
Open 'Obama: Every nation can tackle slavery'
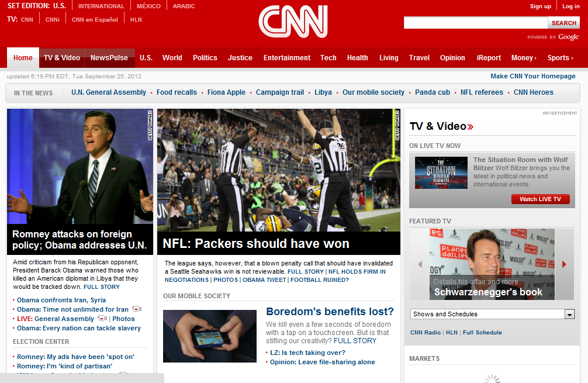pyautogui.click(x=79, y=328)
